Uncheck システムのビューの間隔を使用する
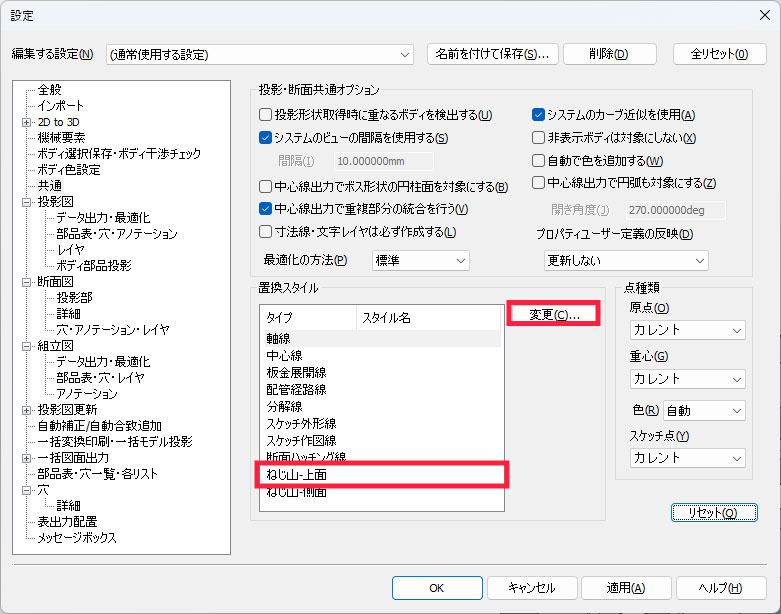The height and width of the screenshot is (614, 781). 266,138
